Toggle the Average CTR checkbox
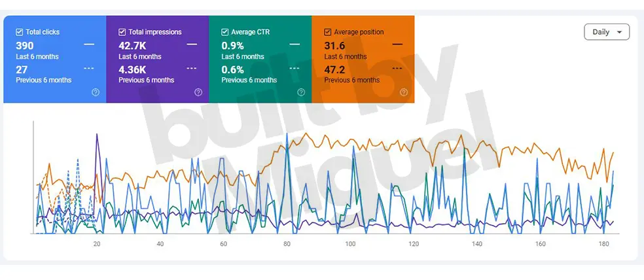 (225, 32)
